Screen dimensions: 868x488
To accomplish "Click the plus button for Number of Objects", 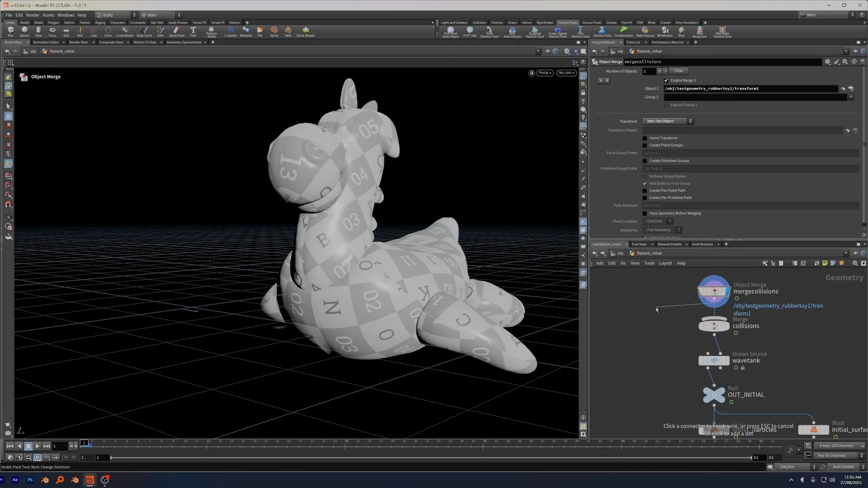I will click(x=660, y=71).
